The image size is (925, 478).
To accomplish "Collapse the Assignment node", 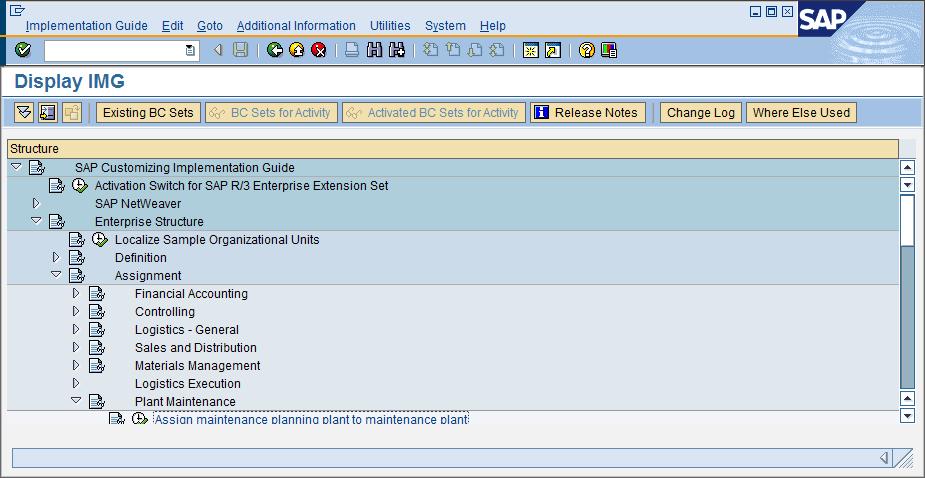I will tap(57, 274).
